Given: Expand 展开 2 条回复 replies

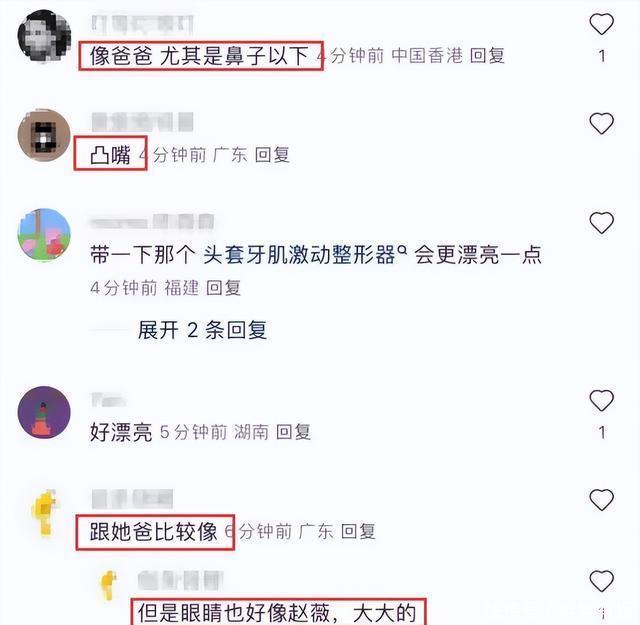Looking at the screenshot, I should [x=202, y=330].
